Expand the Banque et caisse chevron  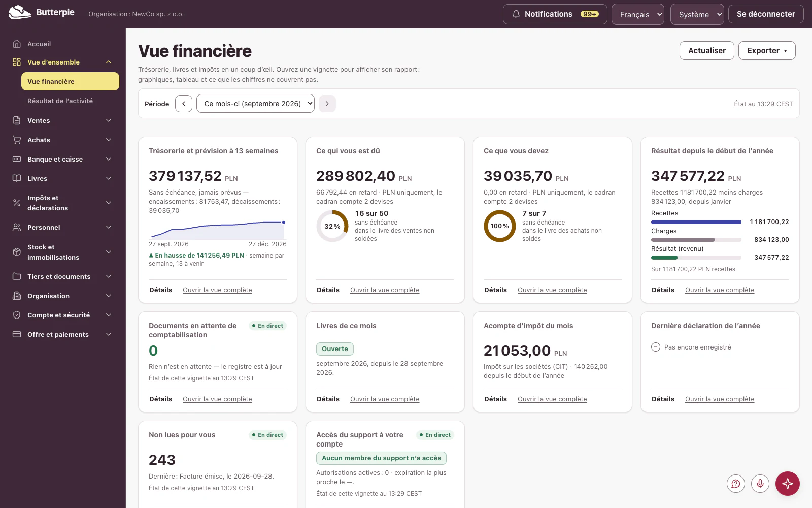(109, 159)
